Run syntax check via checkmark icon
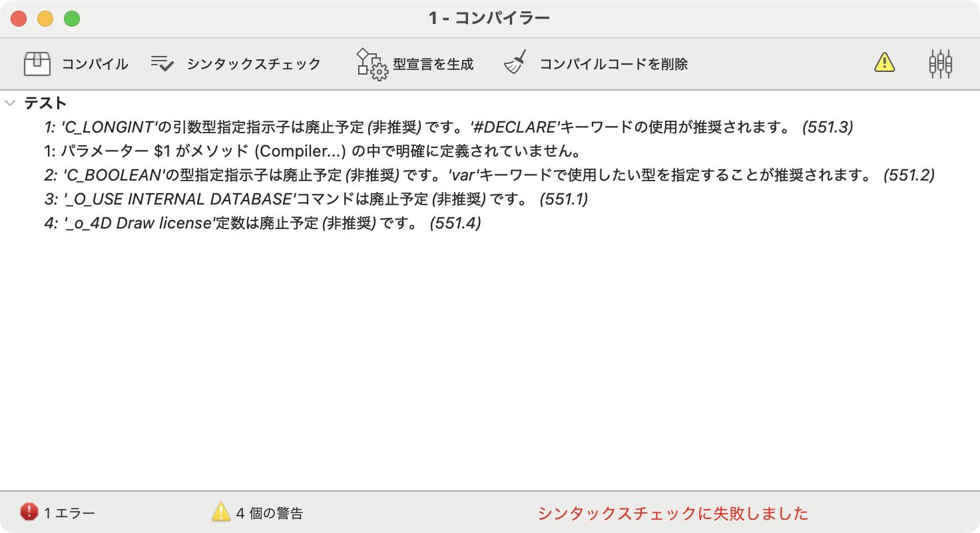This screenshot has width=980, height=533. (x=162, y=64)
